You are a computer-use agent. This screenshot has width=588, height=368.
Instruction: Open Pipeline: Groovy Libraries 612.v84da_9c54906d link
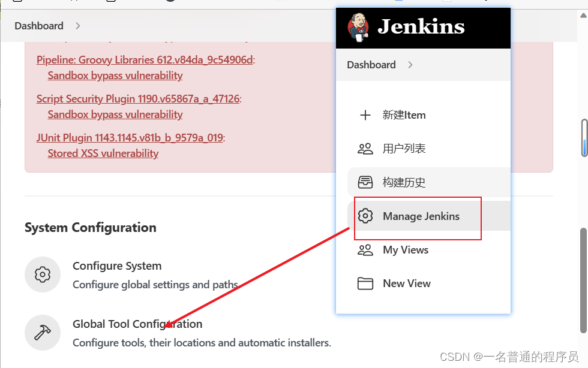point(145,60)
